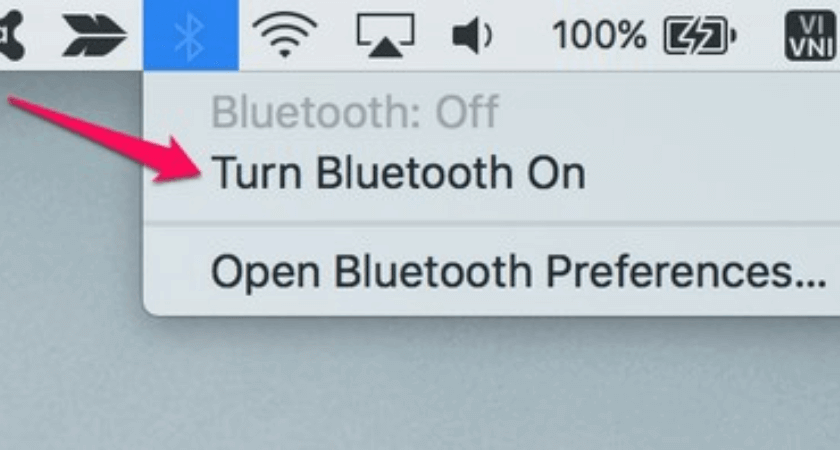840x450 pixels.
Task: Click the greyed-out 'Bluetooth: Off' label
Action: 355,111
